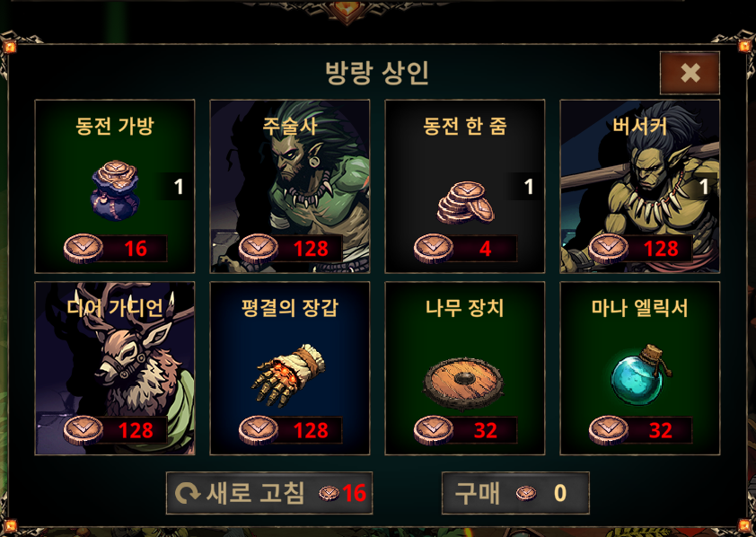Select the 버서커 berserker character card
Screen dimensions: 756x537
pyautogui.click(x=640, y=187)
